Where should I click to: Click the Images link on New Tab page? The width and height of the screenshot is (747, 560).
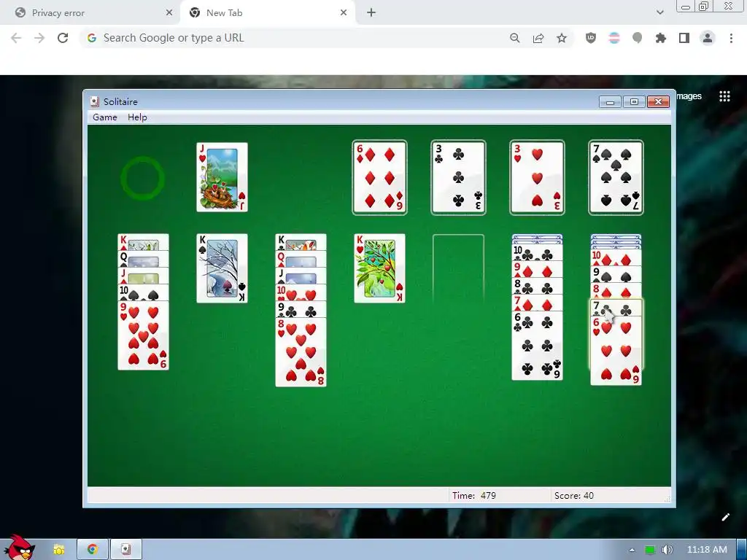689,96
